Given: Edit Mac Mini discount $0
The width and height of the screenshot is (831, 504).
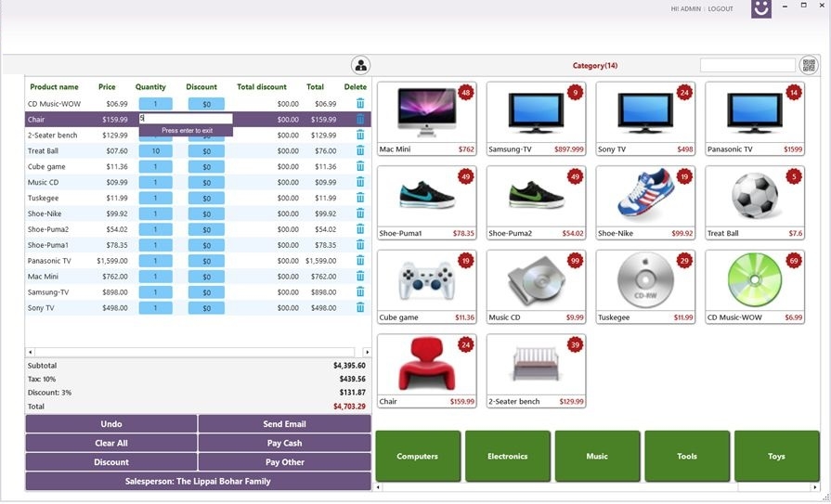Looking at the screenshot, I should click(206, 277).
